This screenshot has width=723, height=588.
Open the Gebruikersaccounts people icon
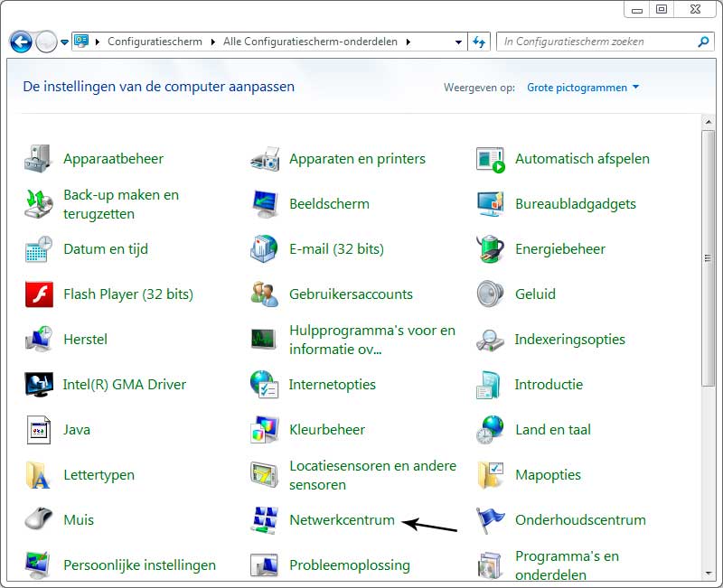tap(265, 294)
